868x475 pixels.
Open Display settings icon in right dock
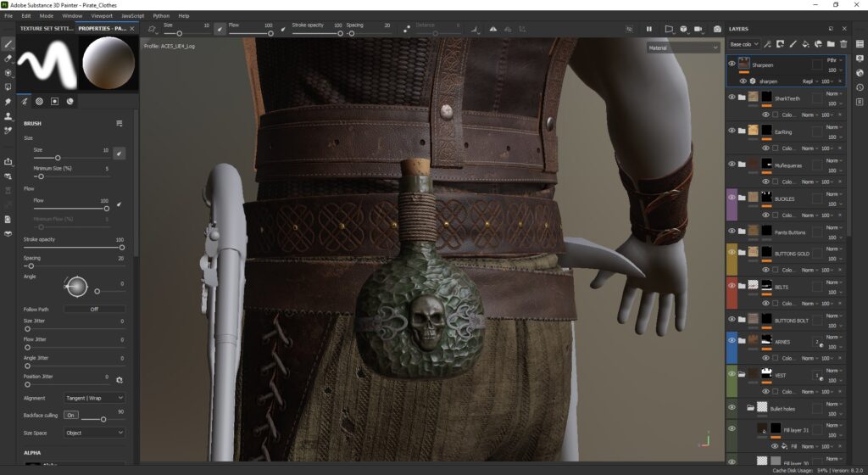coord(860,59)
